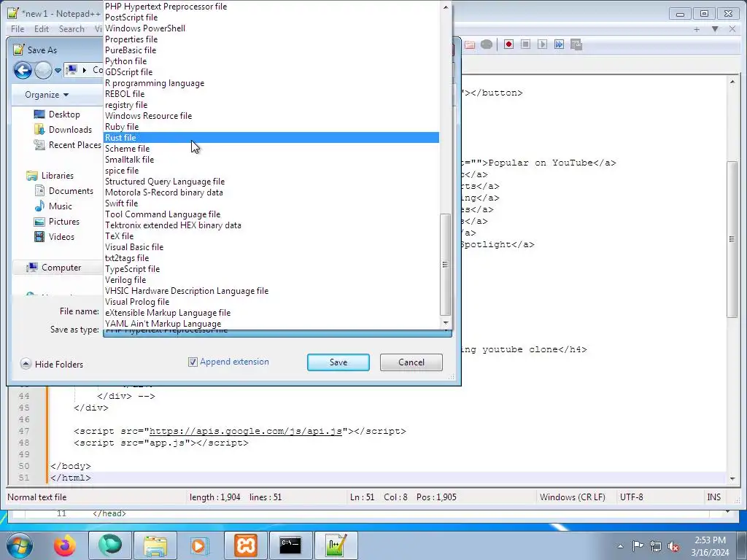Image resolution: width=747 pixels, height=560 pixels.
Task: Open the Pictures library
Action: pos(64,221)
